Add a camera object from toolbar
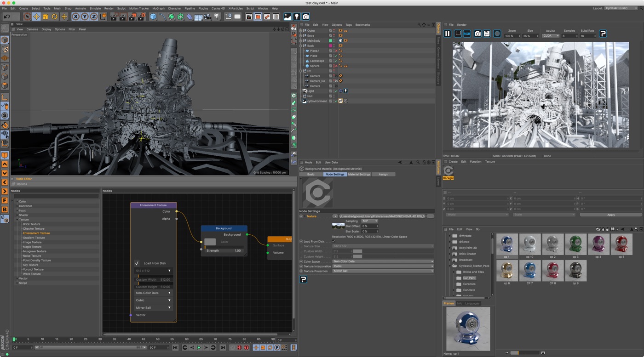The width and height of the screenshot is (644, 357). point(207,17)
